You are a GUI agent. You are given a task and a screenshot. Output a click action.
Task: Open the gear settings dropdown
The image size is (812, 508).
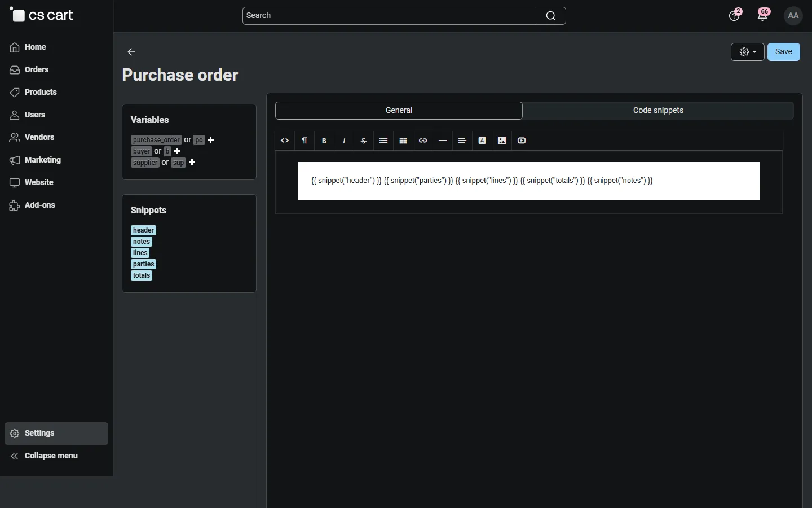pos(748,52)
